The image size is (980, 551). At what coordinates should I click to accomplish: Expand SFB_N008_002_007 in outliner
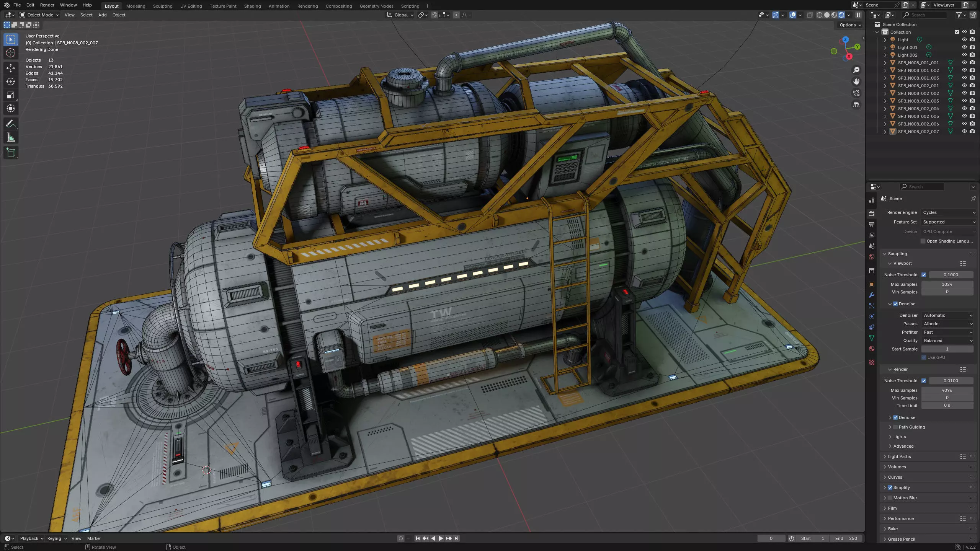coord(885,132)
